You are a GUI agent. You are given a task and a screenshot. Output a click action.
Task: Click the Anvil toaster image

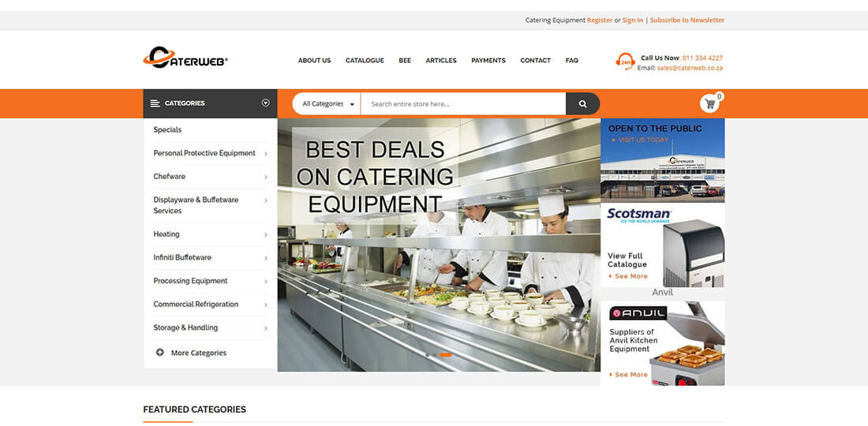coord(687,346)
